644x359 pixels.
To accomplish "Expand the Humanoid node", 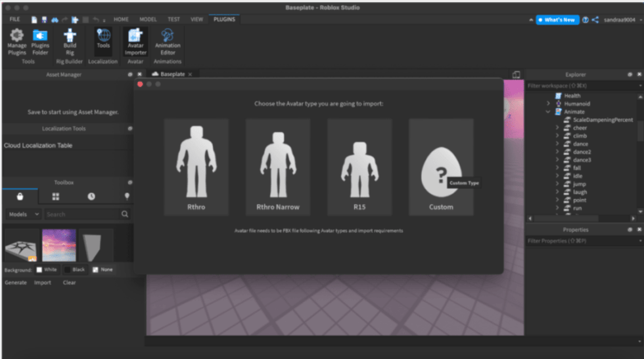I will [548, 104].
